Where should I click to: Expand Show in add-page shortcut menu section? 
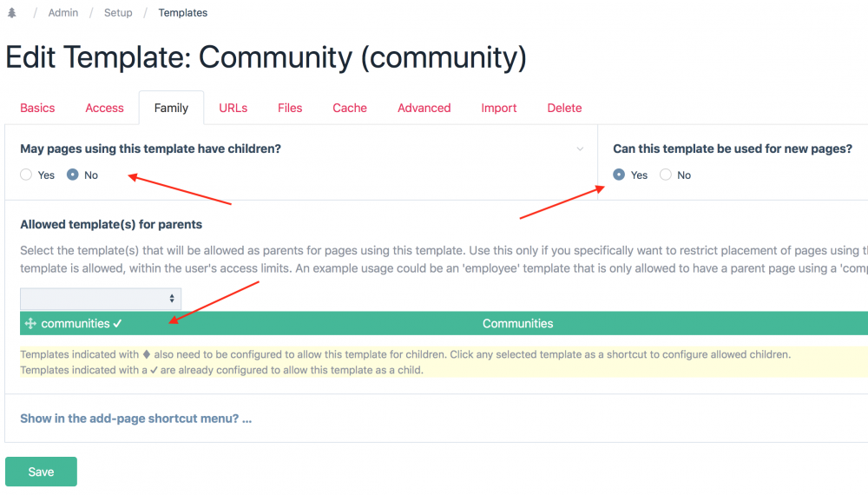135,419
